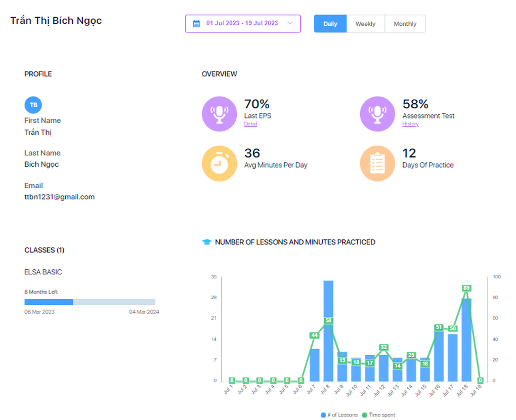This screenshot has height=420, width=516.
Task: Toggle the # of Lessons legend item
Action: (339, 415)
